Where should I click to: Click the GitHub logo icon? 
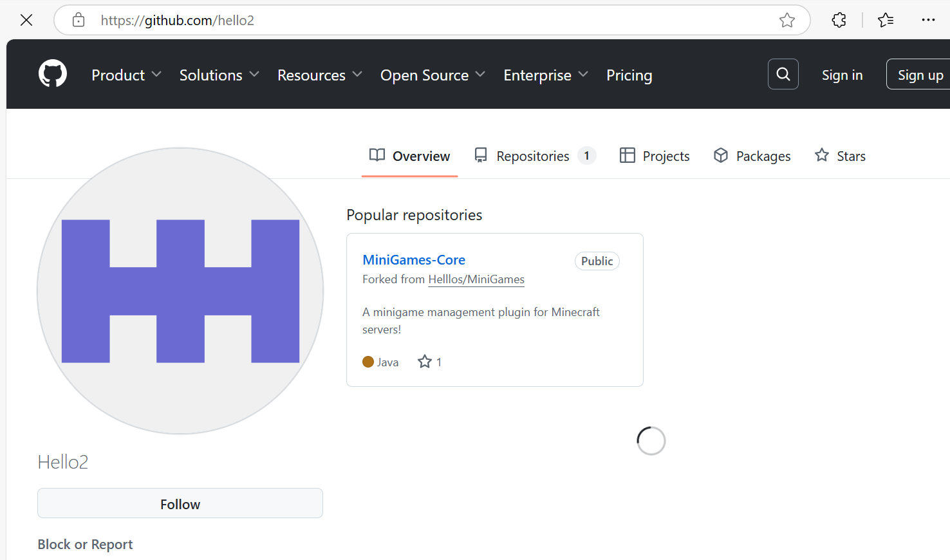click(53, 74)
